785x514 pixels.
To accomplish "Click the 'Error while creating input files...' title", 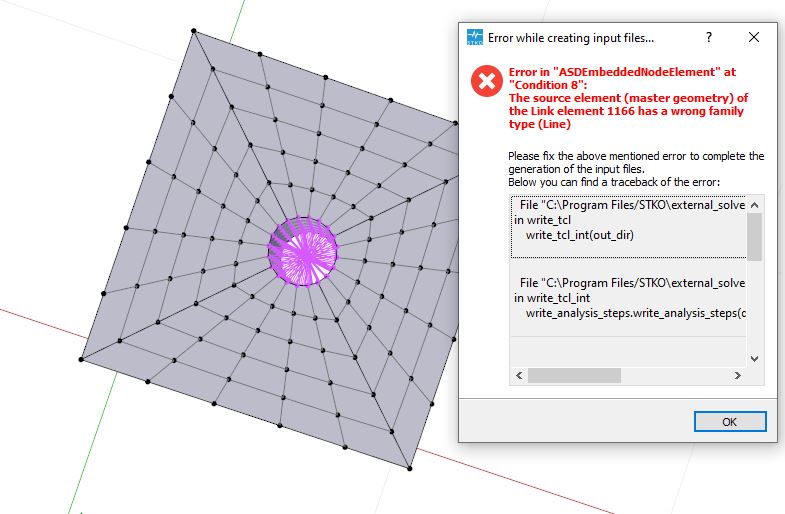I will tap(571, 38).
